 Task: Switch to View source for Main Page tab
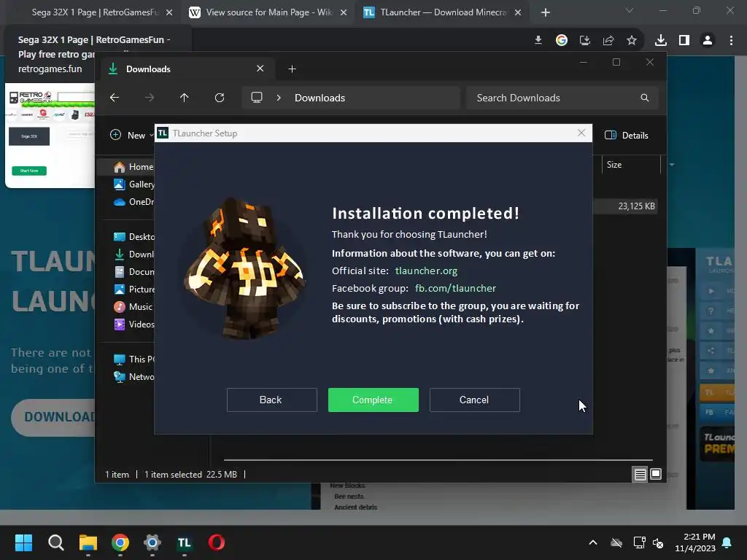pos(268,12)
